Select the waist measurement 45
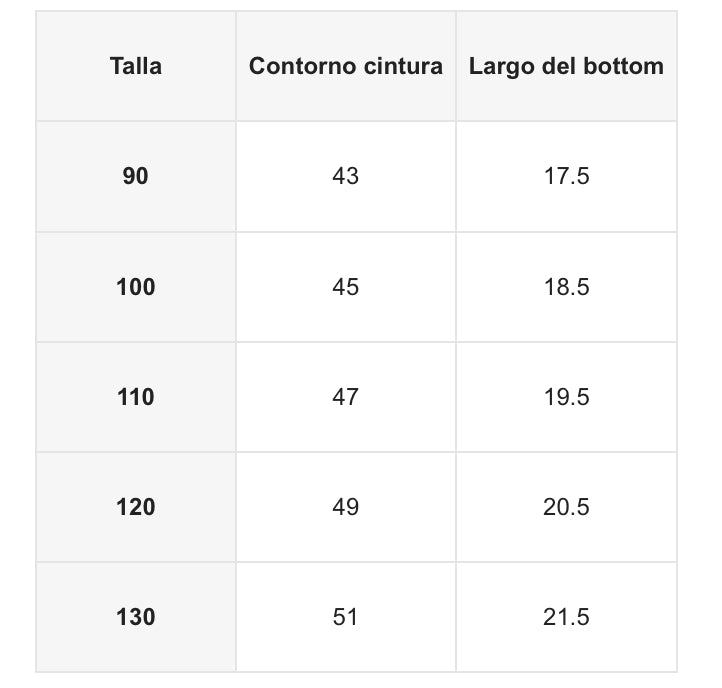Image resolution: width=722 pixels, height=688 pixels. (345, 287)
